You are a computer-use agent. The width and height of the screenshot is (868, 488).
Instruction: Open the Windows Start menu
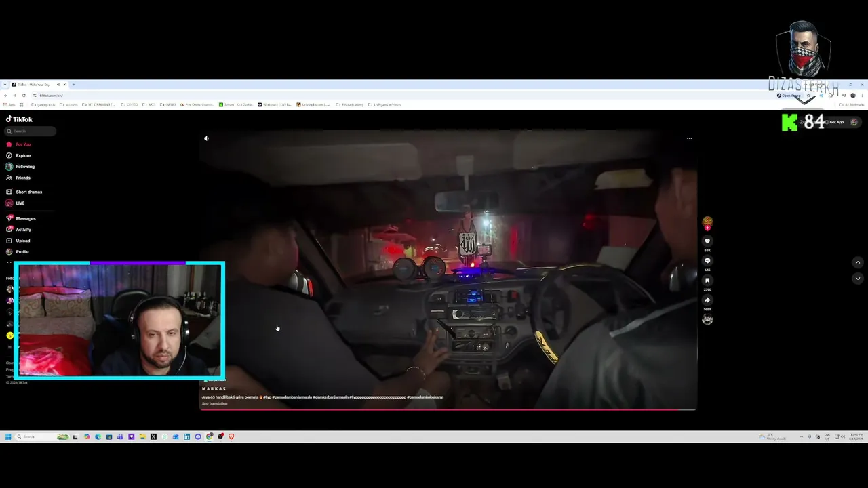[x=8, y=436]
